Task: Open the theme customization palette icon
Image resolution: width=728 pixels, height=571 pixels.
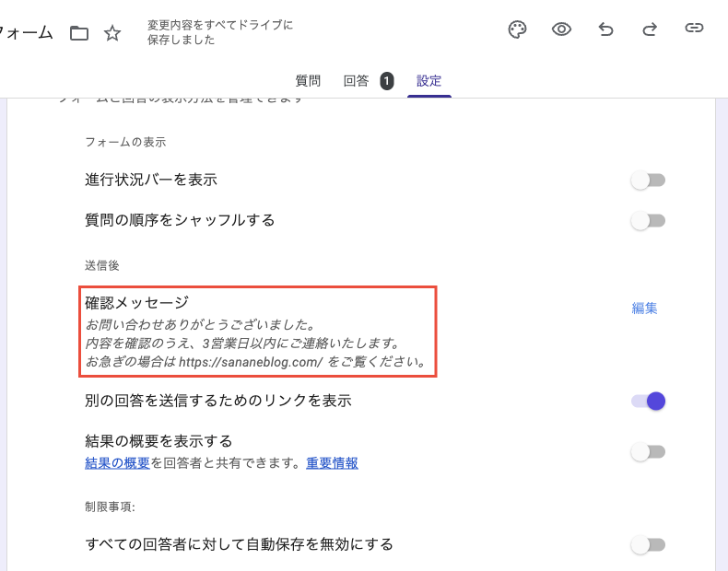Action: click(517, 29)
